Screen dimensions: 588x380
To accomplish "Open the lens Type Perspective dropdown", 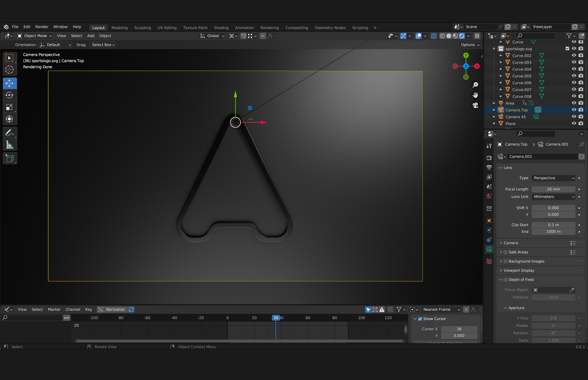I will click(x=553, y=178).
